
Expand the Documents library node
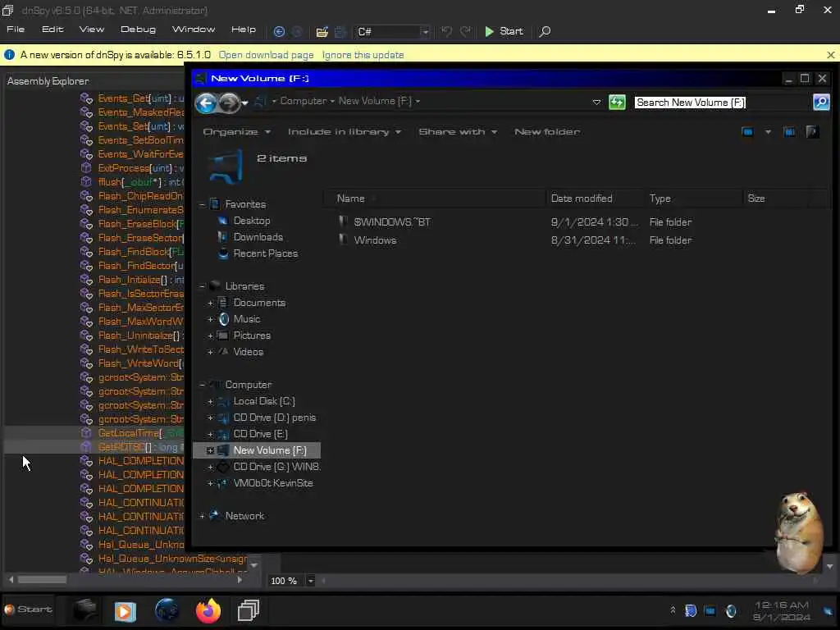coord(210,303)
